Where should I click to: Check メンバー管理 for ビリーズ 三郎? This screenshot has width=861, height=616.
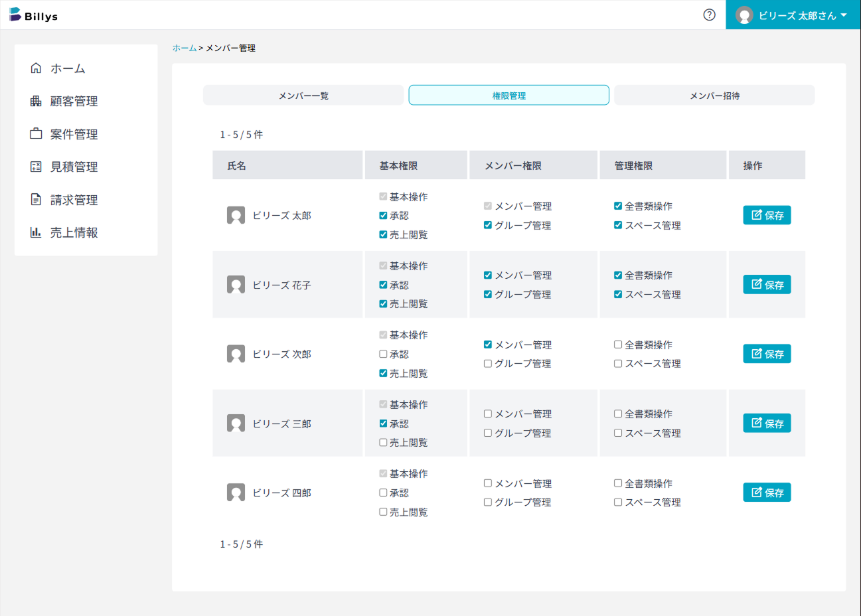point(488,414)
